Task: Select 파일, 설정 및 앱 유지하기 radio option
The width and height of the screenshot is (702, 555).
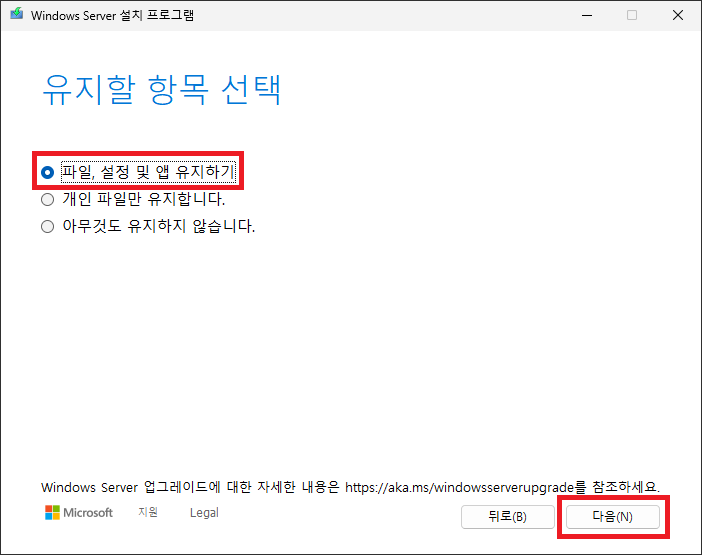Action: 137,172
